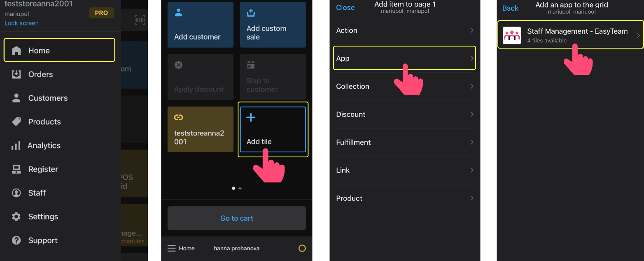Select Staff Management - EasyTeam app
The image size is (644, 261).
[571, 35]
